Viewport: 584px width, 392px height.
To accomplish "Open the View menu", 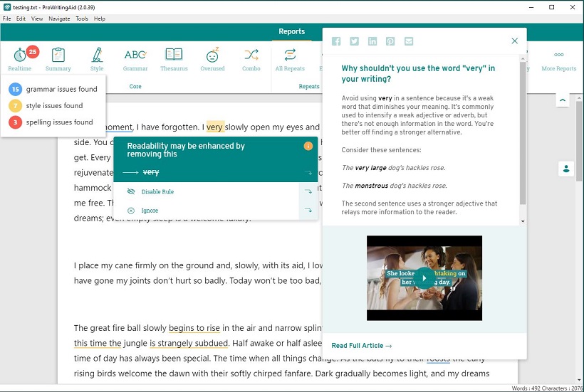I will [37, 18].
